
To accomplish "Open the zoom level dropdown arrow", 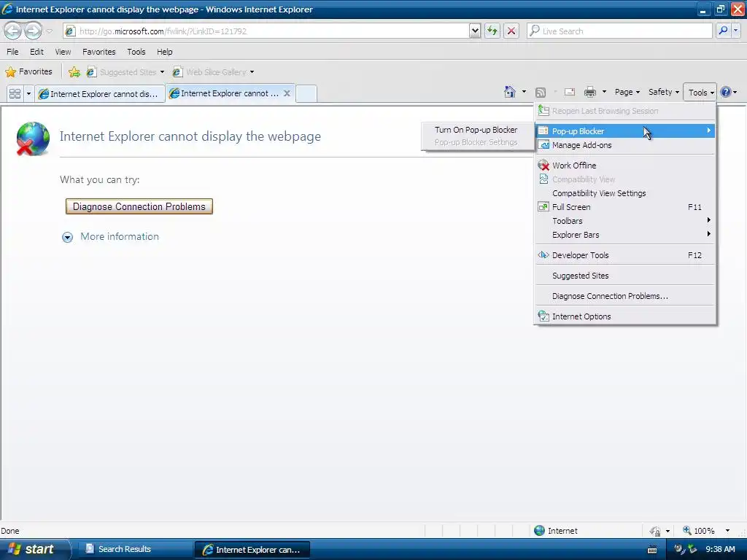I will pyautogui.click(x=727, y=531).
